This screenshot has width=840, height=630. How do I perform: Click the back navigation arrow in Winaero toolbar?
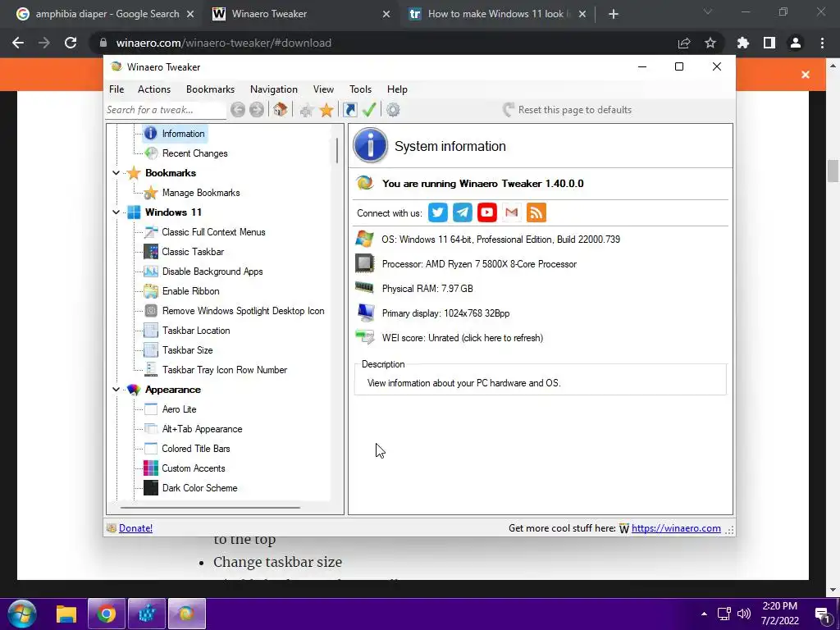pyautogui.click(x=238, y=110)
